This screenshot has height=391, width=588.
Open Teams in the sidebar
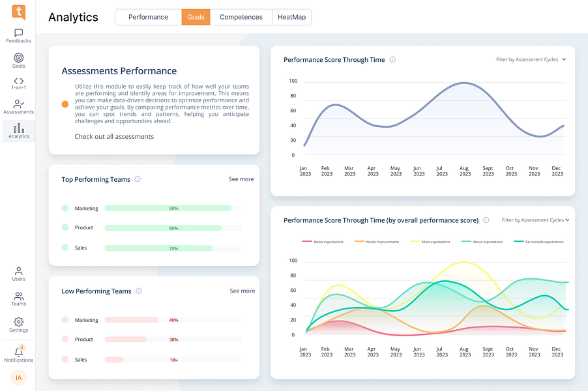tap(18, 299)
